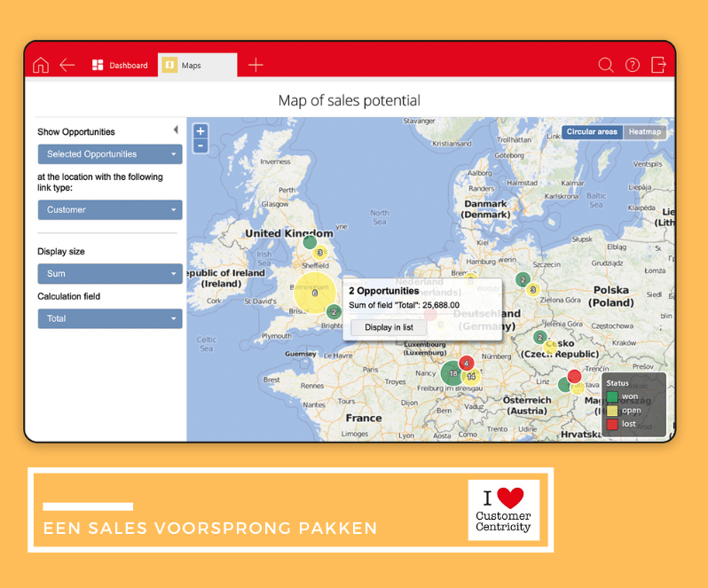The height and width of the screenshot is (588, 708).
Task: Open the Selected Opportunities dropdown
Action: coord(110,154)
